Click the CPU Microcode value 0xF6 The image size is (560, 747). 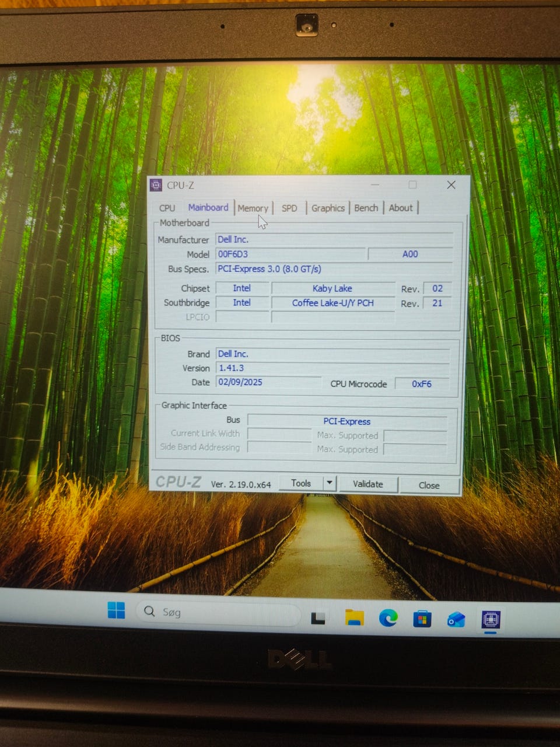422,384
